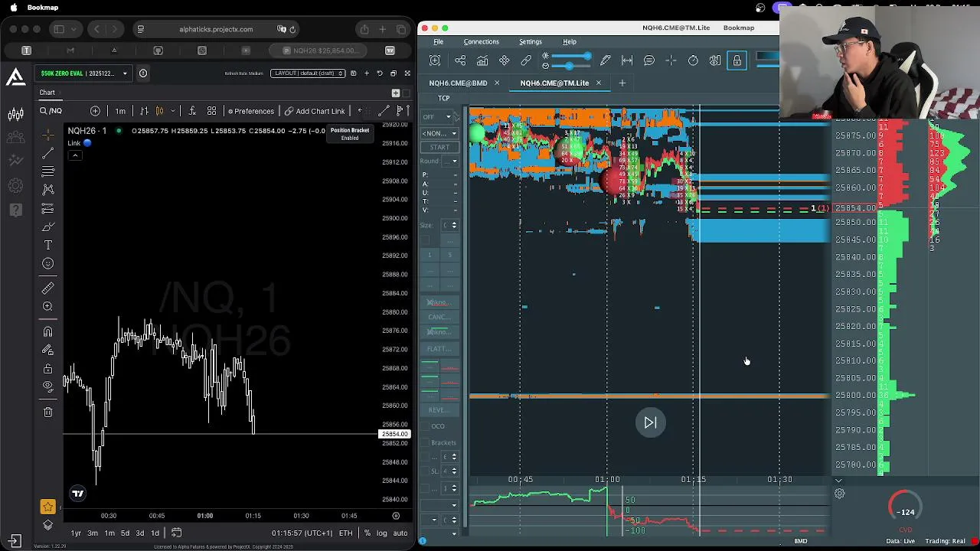Open Preferences in chart toolbar
Image resolution: width=980 pixels, height=551 pixels.
[x=250, y=111]
